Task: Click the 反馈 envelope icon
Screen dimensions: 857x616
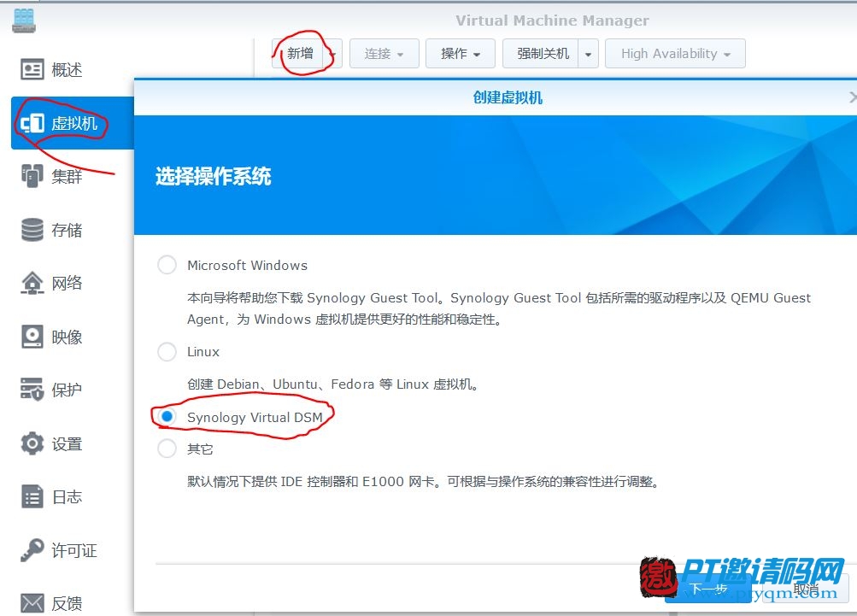Action: coord(32,603)
